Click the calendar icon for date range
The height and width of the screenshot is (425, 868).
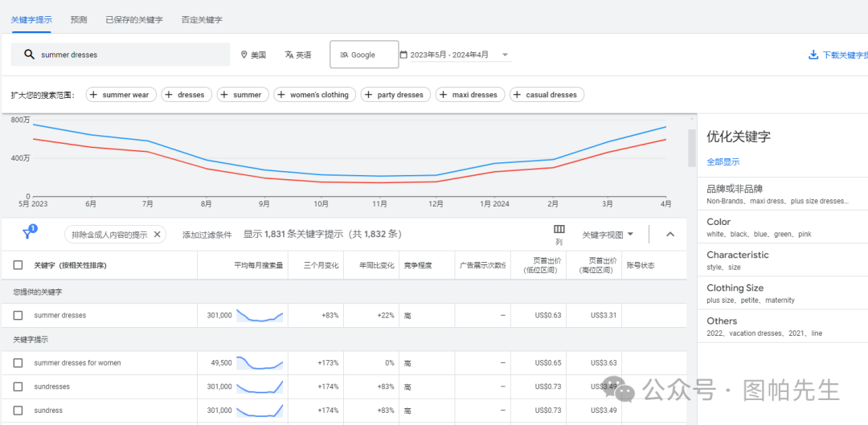pos(404,55)
